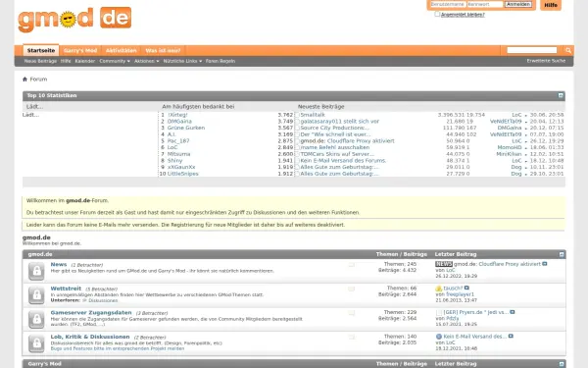Click the Wettstreit forum lock icon
The image size is (588, 368).
pos(36,295)
